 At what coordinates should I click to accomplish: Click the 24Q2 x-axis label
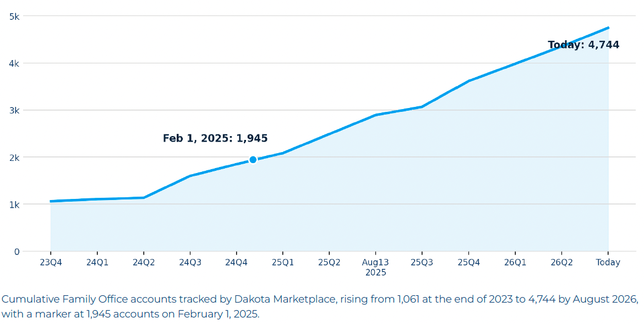(x=144, y=262)
